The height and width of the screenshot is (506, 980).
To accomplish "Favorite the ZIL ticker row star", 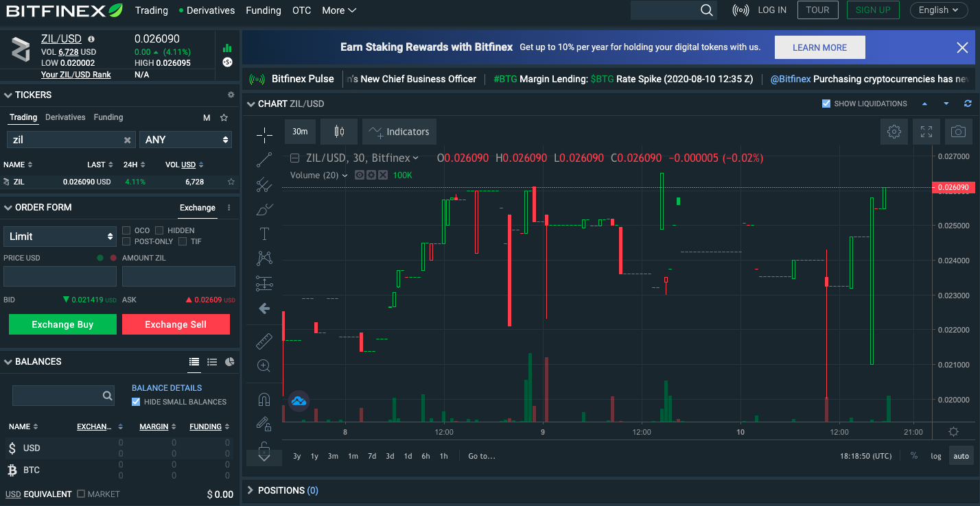I will click(231, 182).
